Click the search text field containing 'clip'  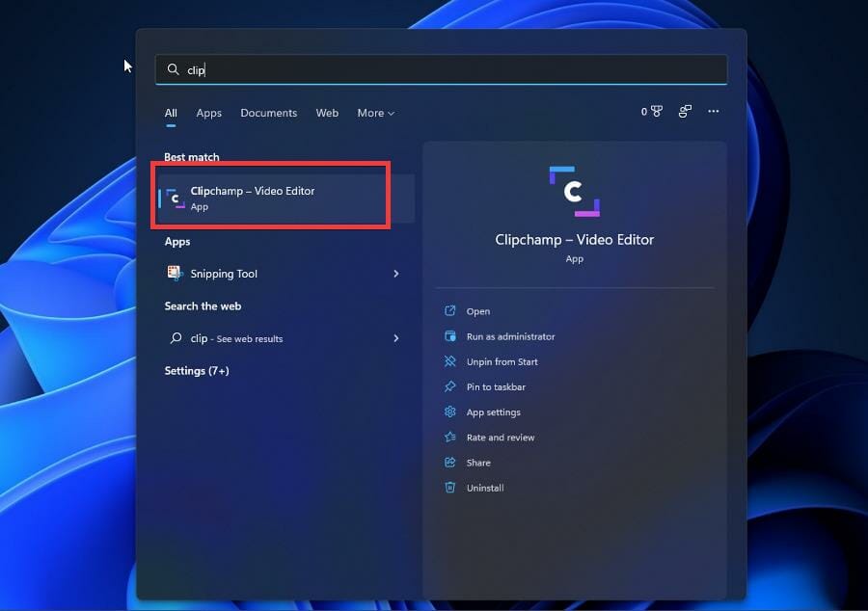pos(441,69)
